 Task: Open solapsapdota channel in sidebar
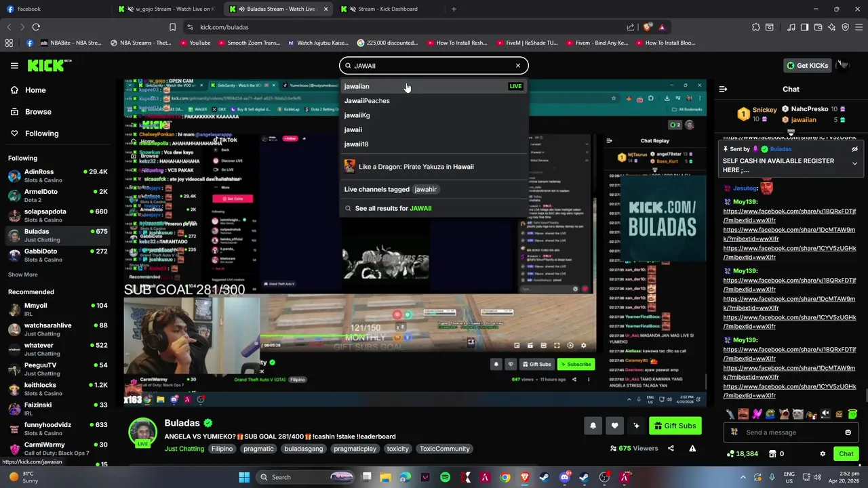pyautogui.click(x=57, y=215)
